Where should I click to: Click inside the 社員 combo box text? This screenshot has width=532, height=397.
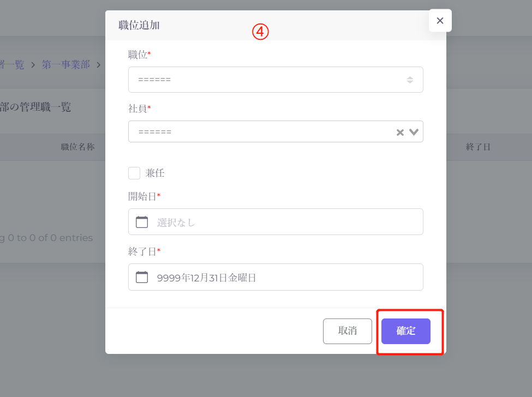[x=256, y=132]
